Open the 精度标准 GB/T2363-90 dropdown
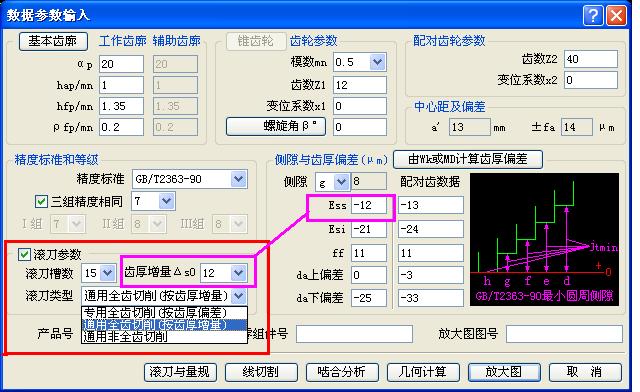Screen dimensions: 640x392 tap(239, 179)
